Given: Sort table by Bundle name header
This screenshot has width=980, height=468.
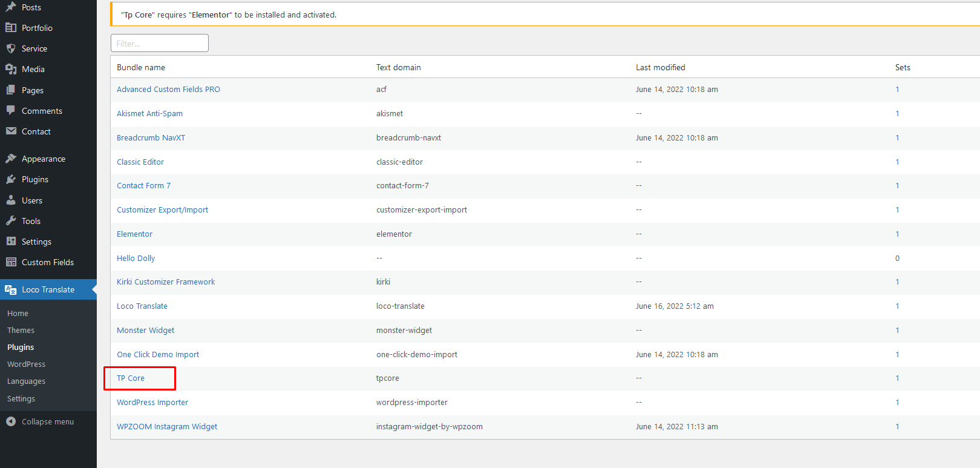Looking at the screenshot, I should click(141, 67).
